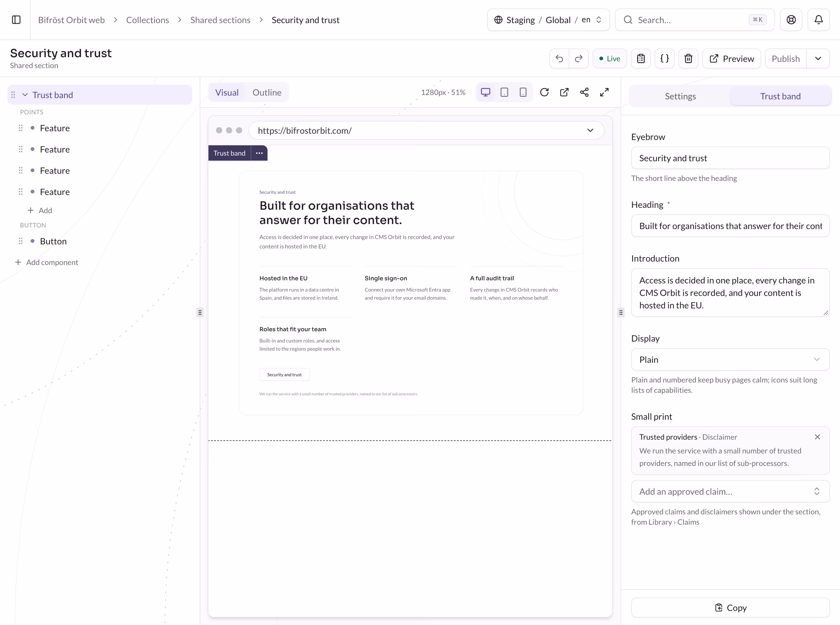Open the Staging / Global / en switcher
Viewport: 840px width, 625px height.
[x=548, y=20]
